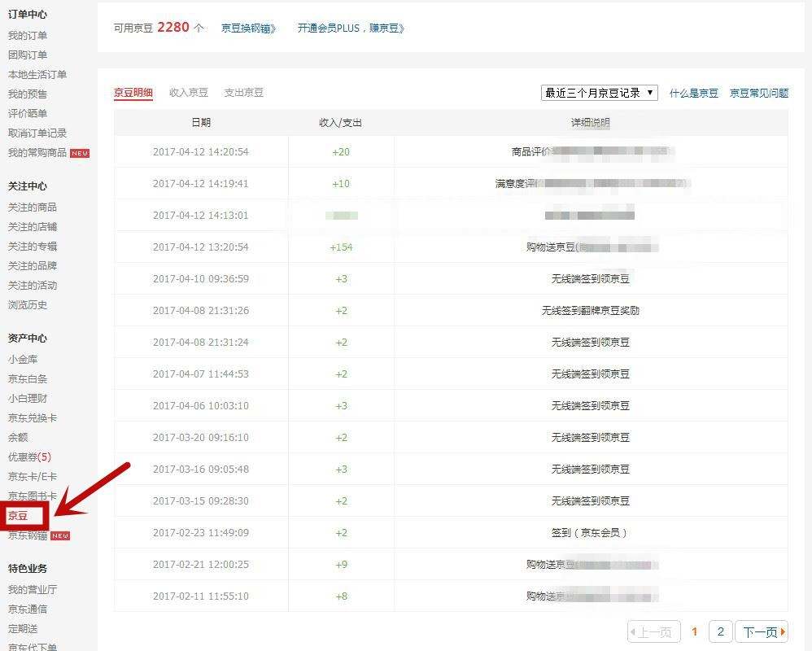Image resolution: width=812 pixels, height=651 pixels.
Task: Open 我的常购商品 link
Action: coord(37,153)
